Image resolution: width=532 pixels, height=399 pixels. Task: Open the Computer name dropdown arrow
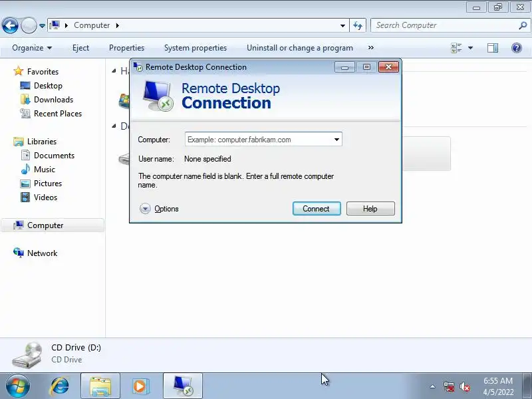pos(336,140)
